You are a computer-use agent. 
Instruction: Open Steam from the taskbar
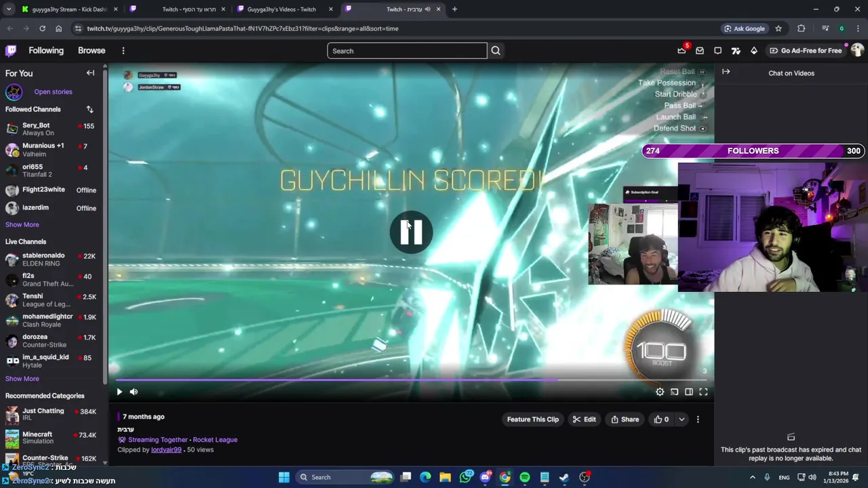pyautogui.click(x=564, y=477)
